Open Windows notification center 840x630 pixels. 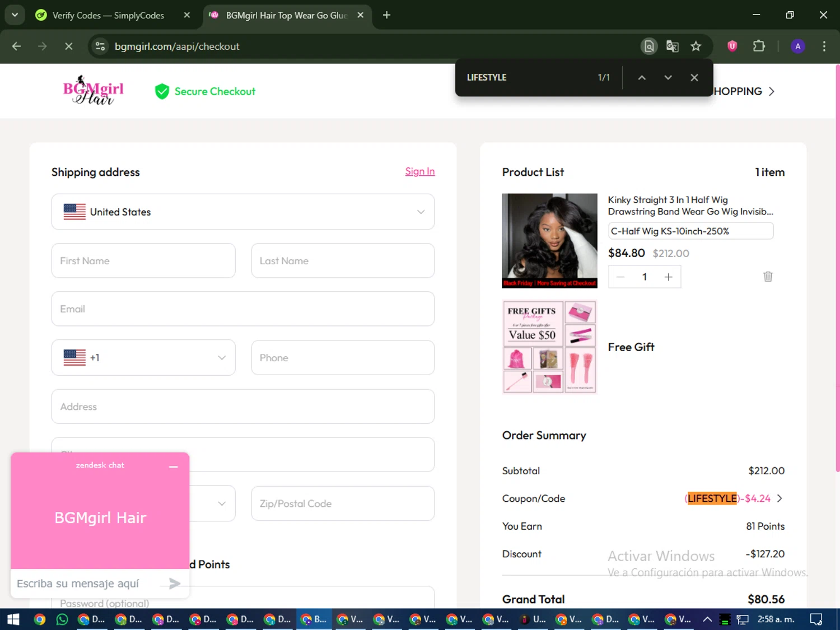816,619
